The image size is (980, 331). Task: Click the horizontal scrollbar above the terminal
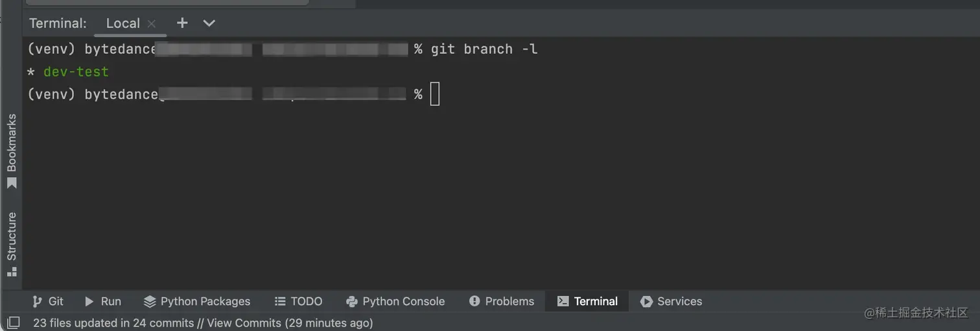167,2
